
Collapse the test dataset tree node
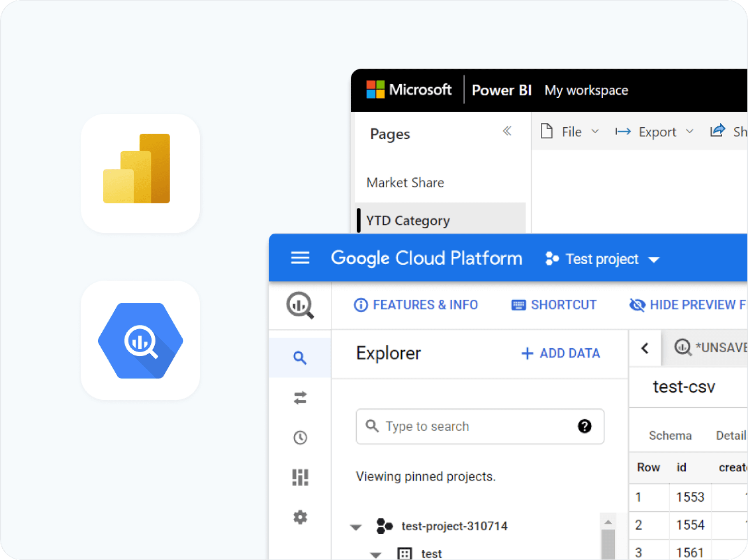[x=376, y=555]
